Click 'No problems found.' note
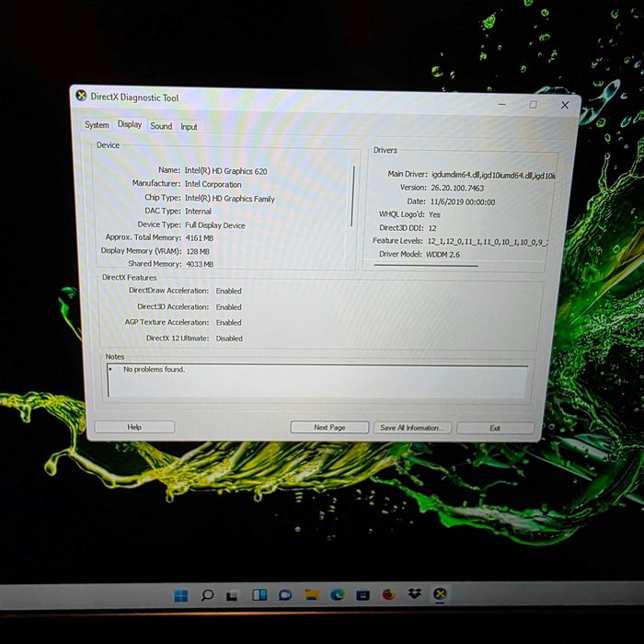Viewport: 644px width, 644px height. click(154, 369)
